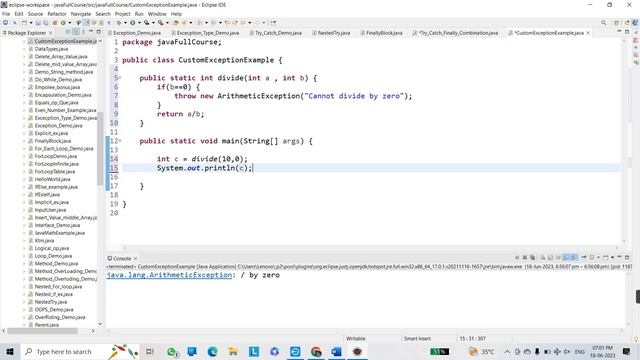Maximize the editor area

627,31
